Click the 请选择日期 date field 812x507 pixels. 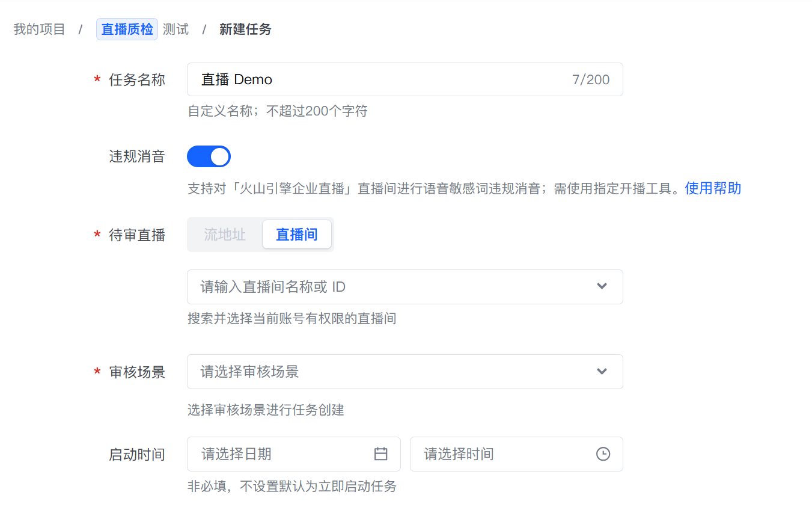293,454
